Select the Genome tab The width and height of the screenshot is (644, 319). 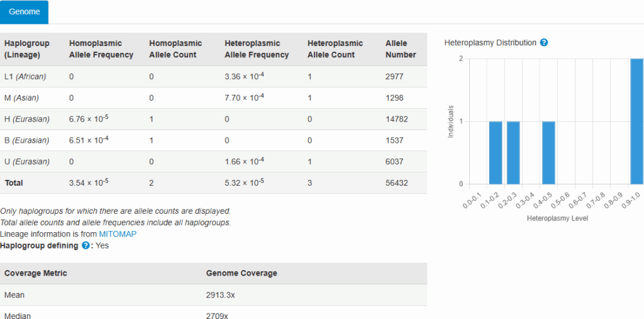click(x=25, y=12)
